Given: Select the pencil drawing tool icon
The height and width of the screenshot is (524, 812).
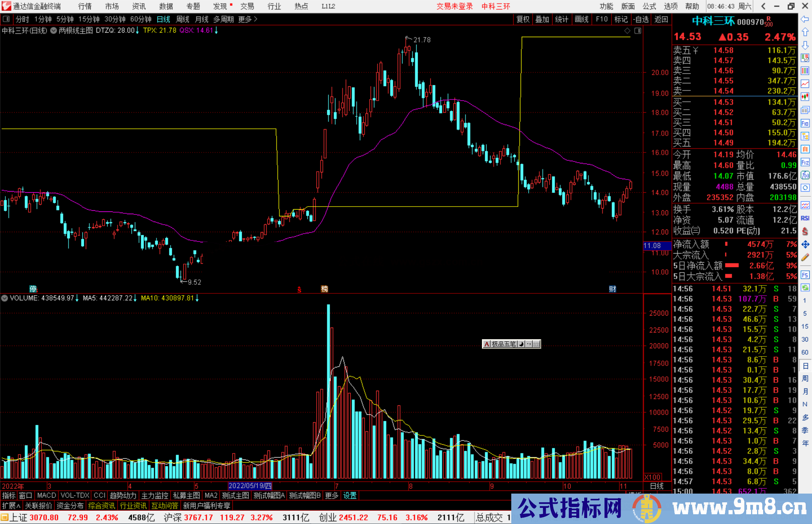Looking at the screenshot, I should pos(805,258).
